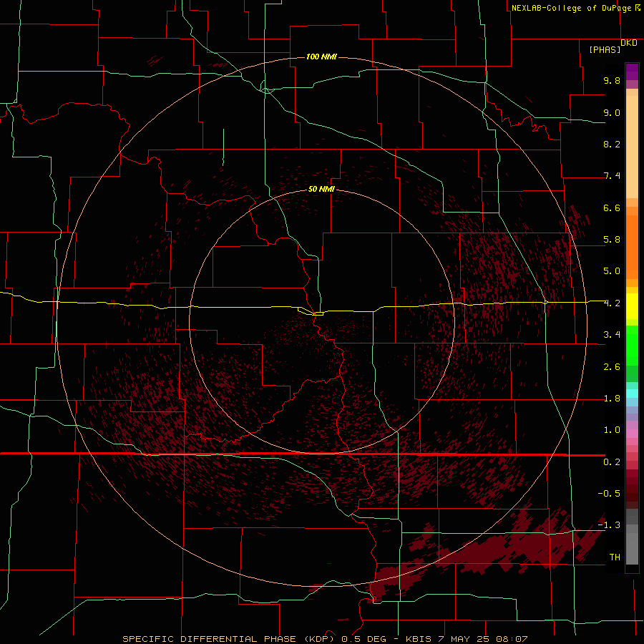Image resolution: width=644 pixels, height=644 pixels.
Task: Click the [PHAS] legend unit label
Action: tap(605, 49)
